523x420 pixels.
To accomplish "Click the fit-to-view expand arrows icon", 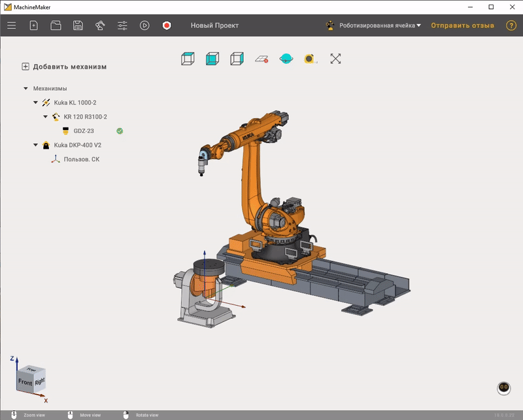I will pos(335,59).
